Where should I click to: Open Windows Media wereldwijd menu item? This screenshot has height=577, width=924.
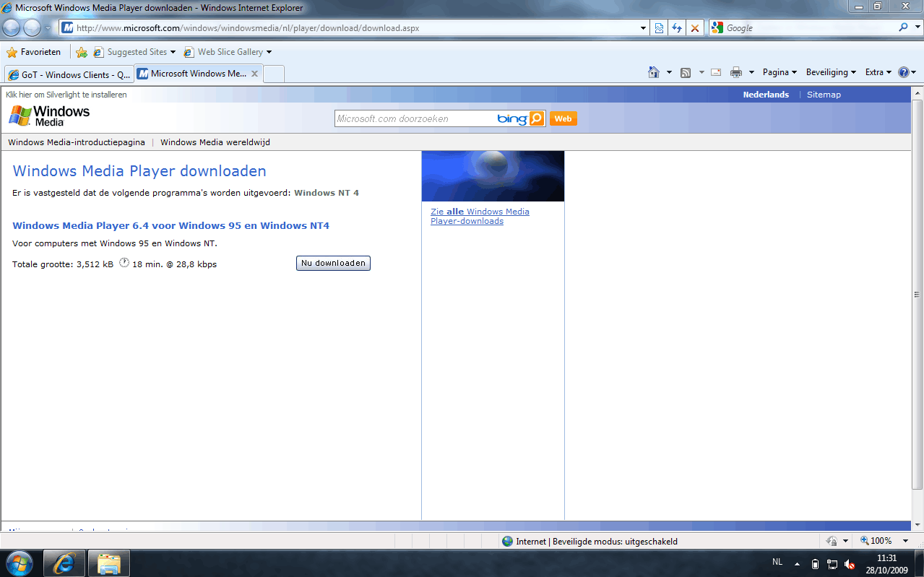click(x=215, y=142)
